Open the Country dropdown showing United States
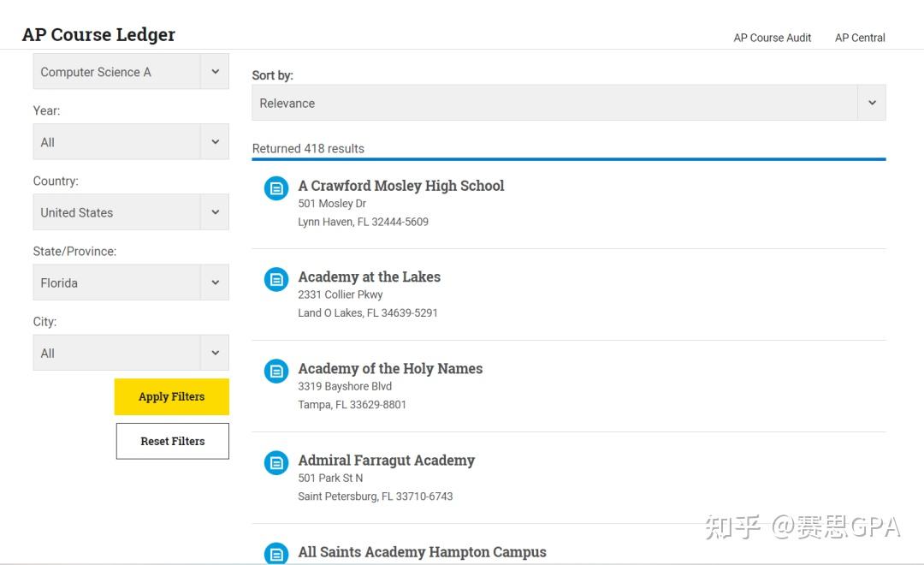The height and width of the screenshot is (565, 924). point(131,212)
